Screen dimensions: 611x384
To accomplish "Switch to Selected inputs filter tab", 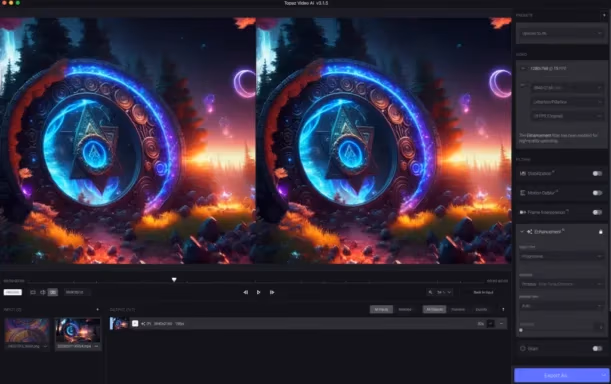I will click(405, 310).
